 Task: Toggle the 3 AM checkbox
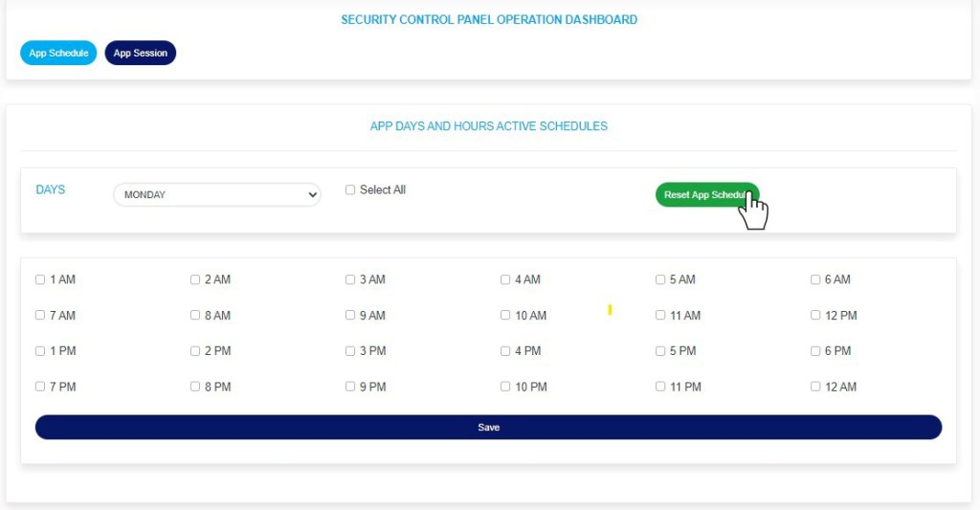(x=350, y=280)
